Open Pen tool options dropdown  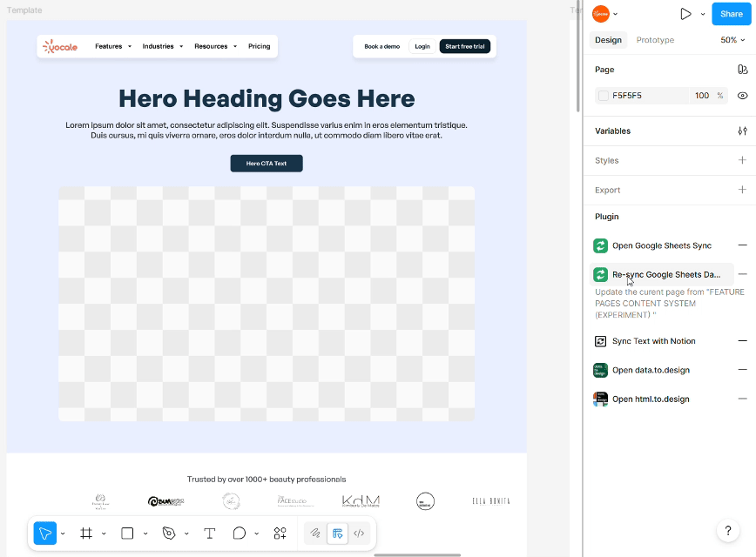pyautogui.click(x=186, y=534)
